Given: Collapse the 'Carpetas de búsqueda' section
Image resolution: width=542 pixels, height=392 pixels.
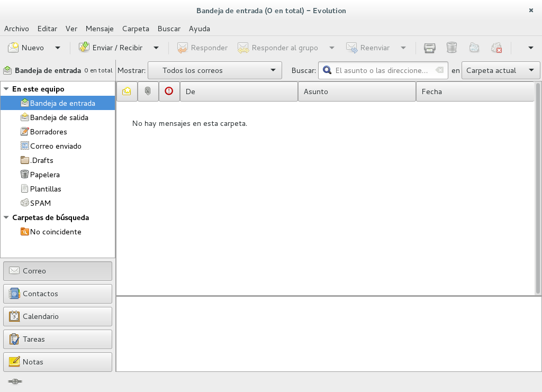Looking at the screenshot, I should pyautogui.click(x=6, y=217).
